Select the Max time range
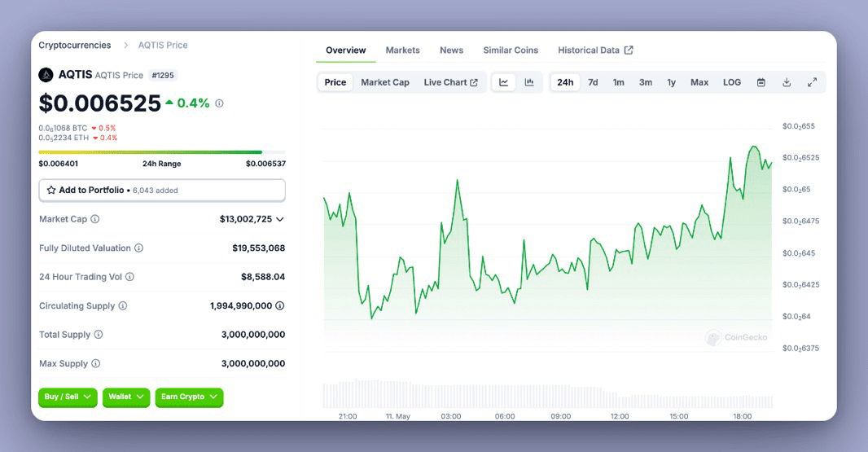This screenshot has width=868, height=452. pyautogui.click(x=699, y=82)
